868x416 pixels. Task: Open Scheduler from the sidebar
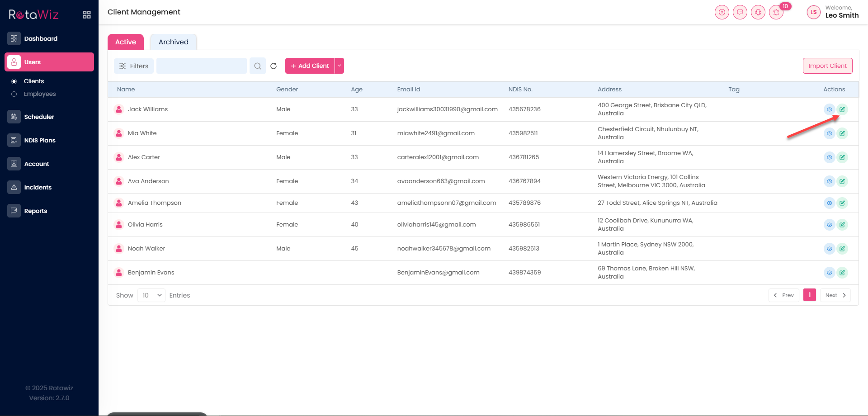(x=39, y=117)
